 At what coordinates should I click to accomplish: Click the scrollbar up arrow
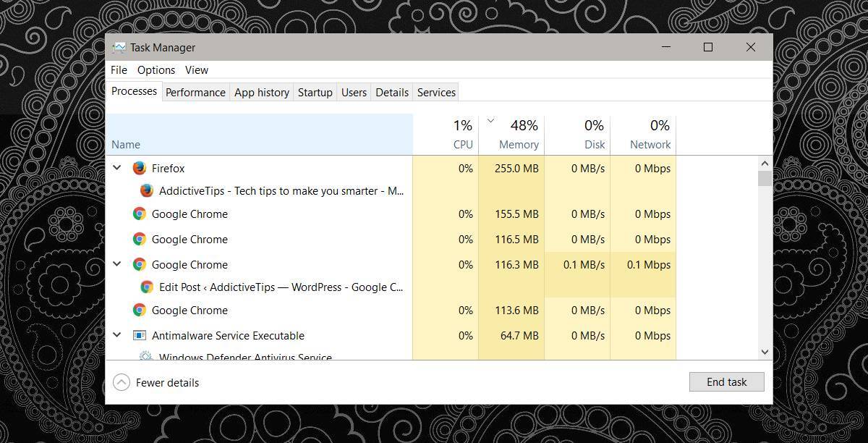coord(765,164)
